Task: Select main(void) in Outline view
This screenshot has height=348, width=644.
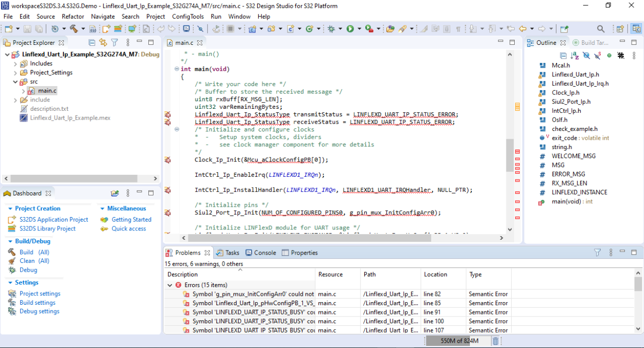Action: coord(572,202)
